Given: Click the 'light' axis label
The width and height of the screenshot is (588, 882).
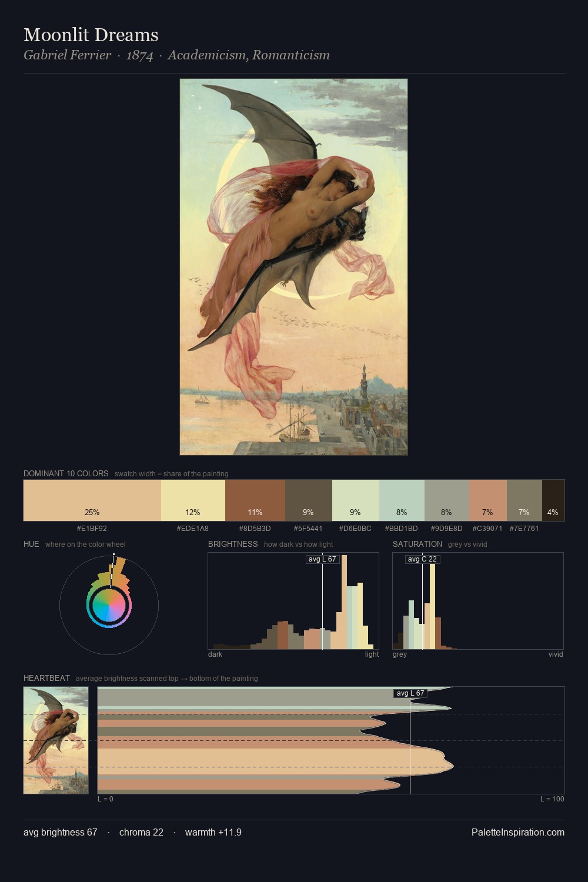Looking at the screenshot, I should (x=372, y=654).
